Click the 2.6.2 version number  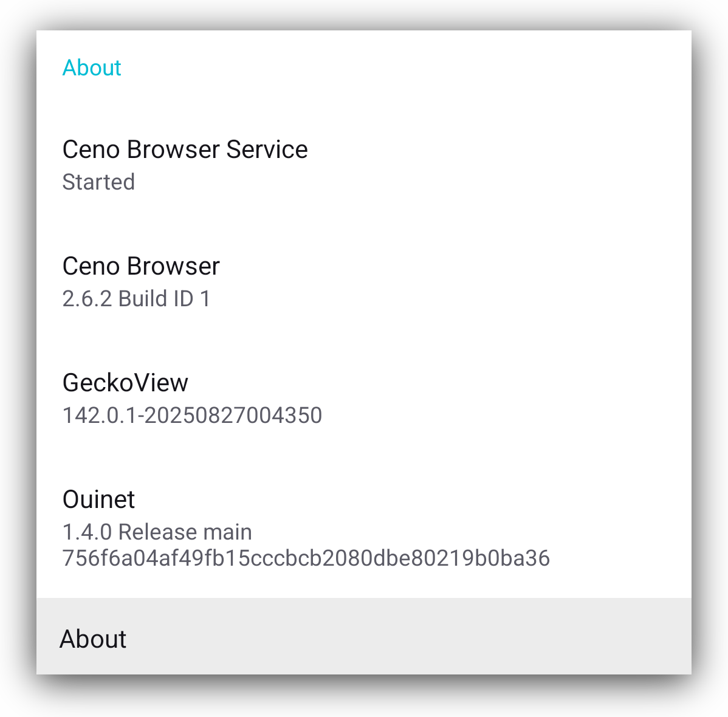pos(87,298)
